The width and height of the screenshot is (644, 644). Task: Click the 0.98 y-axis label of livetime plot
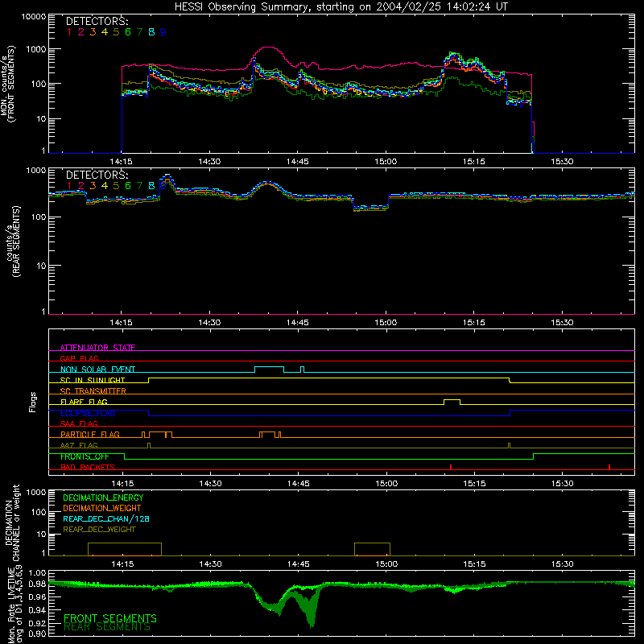point(37,584)
